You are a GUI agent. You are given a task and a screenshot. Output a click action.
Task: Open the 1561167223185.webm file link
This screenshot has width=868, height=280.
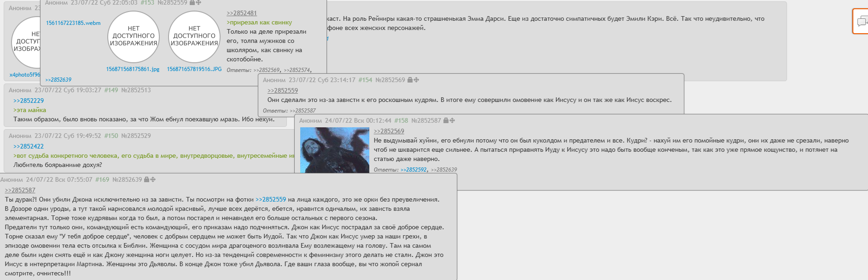click(x=73, y=23)
